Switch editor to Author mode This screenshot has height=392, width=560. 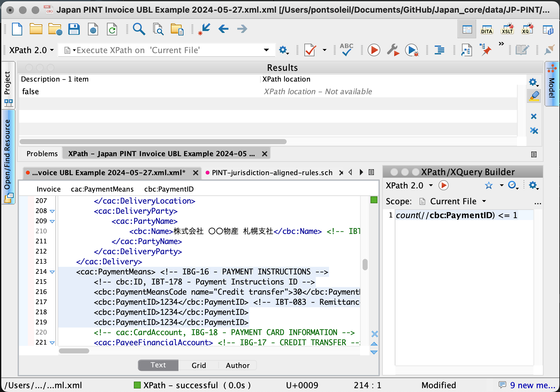coord(238,365)
